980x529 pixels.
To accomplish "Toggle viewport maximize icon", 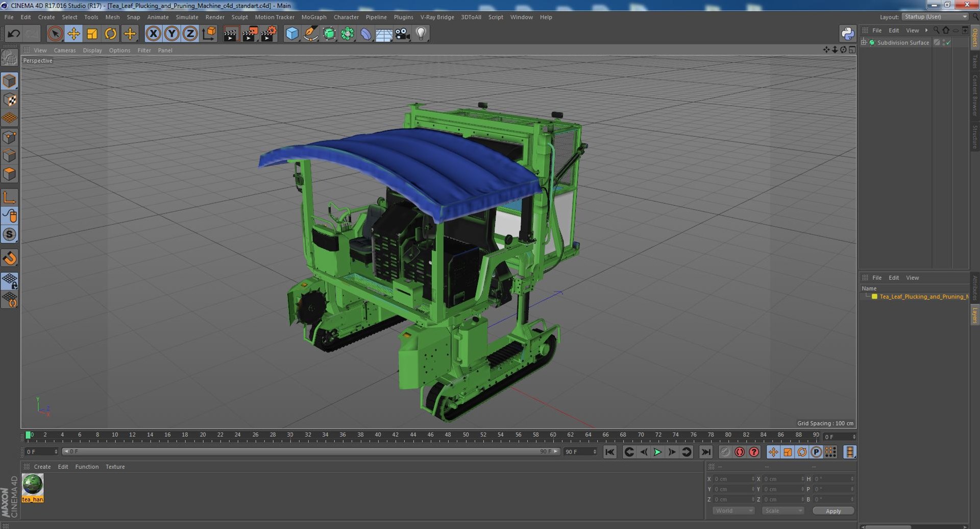I will [852, 50].
